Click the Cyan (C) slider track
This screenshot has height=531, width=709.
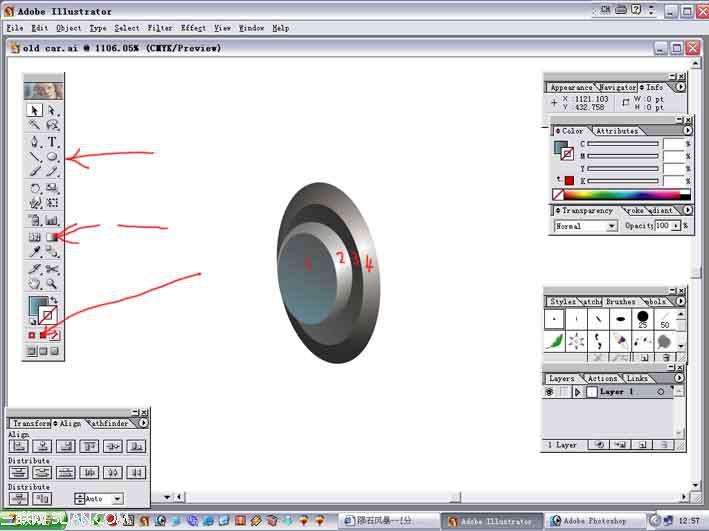623,143
